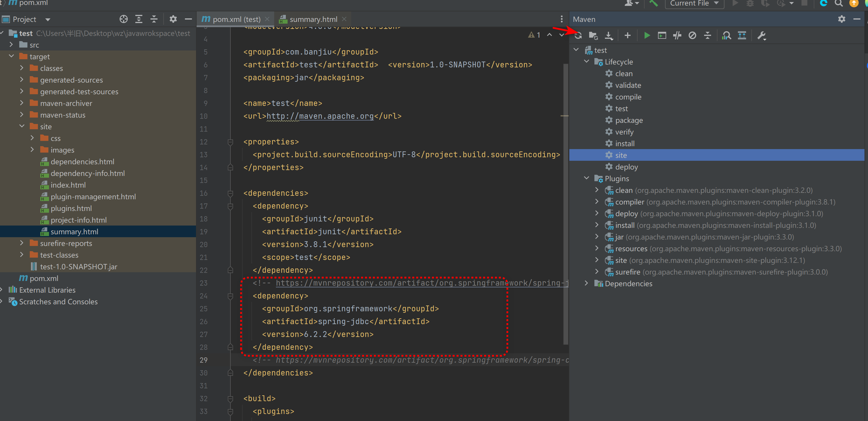868x421 pixels.
Task: Click the navigation up arrow for warnings
Action: pos(549,35)
